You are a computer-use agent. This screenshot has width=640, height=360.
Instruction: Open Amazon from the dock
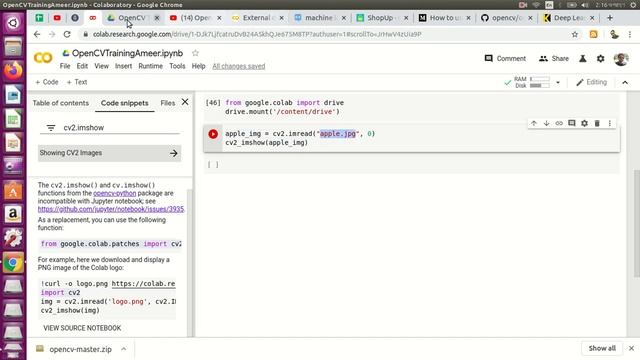13,214
